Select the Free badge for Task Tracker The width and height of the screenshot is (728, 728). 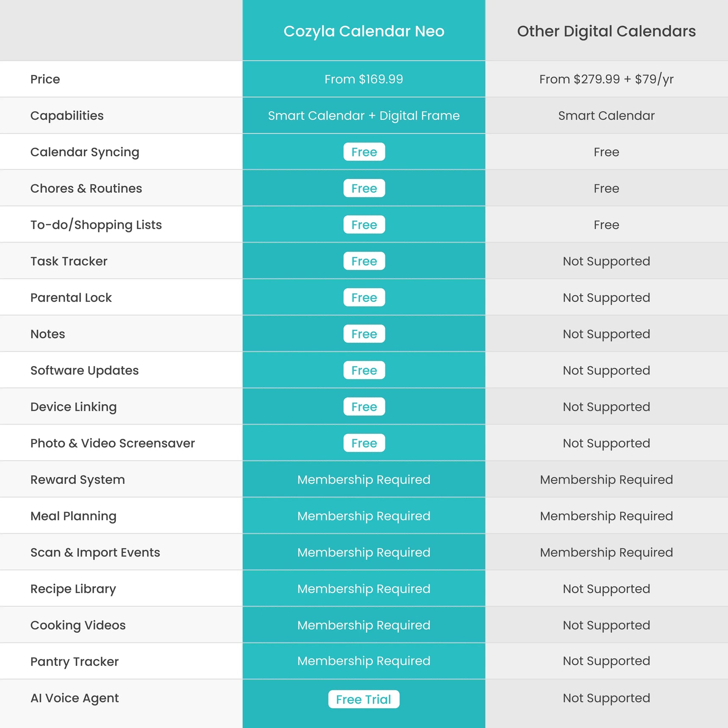[364, 261]
